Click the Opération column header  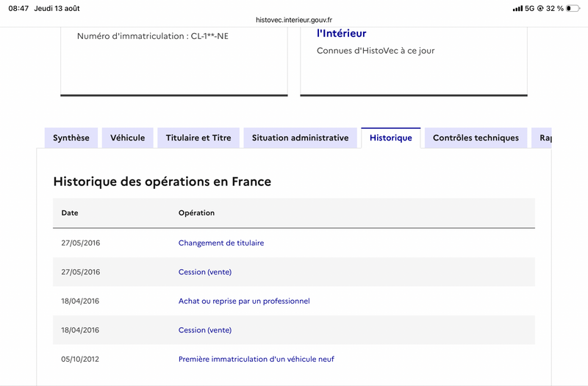tap(196, 212)
